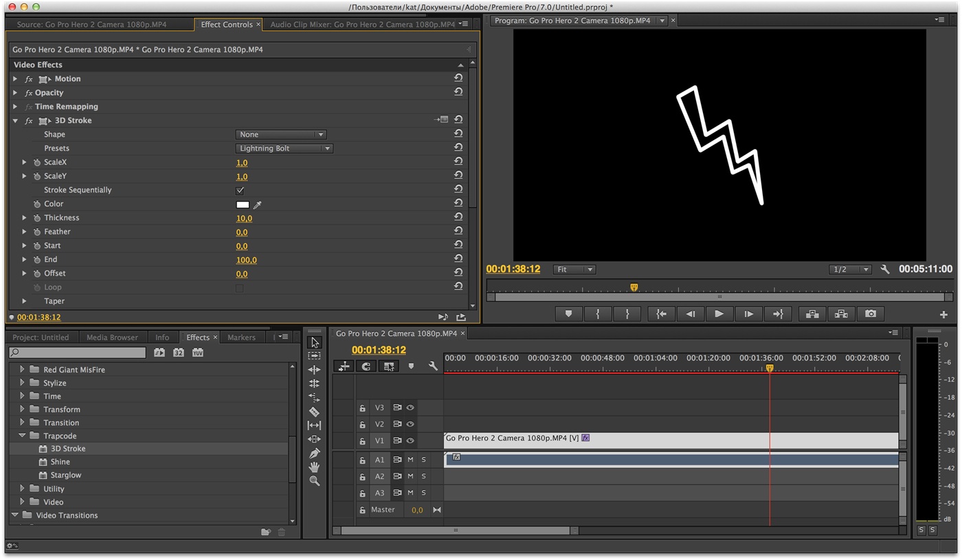Reset the Motion effect
Image resolution: width=962 pixels, height=560 pixels.
pos(458,78)
